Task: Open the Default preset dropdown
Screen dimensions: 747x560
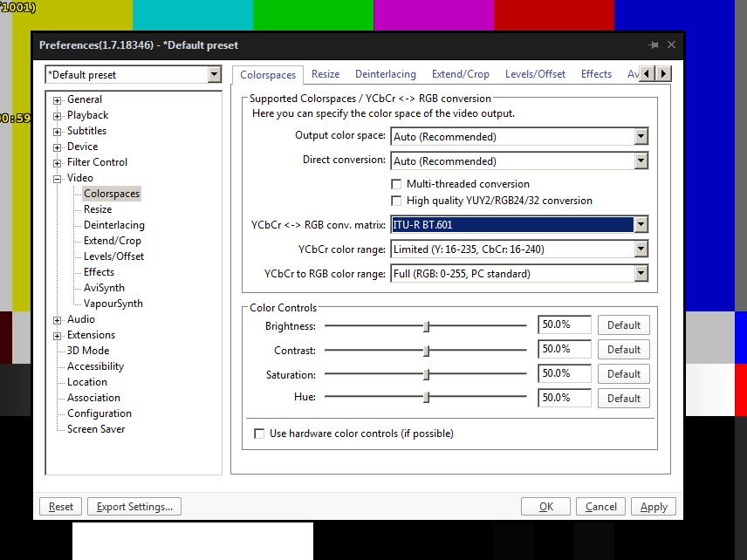Action: (215, 75)
